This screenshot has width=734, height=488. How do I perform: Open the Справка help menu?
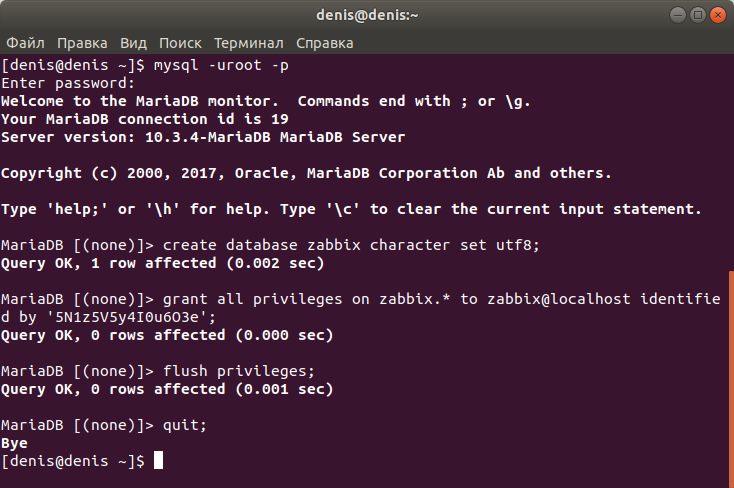pyautogui.click(x=324, y=43)
